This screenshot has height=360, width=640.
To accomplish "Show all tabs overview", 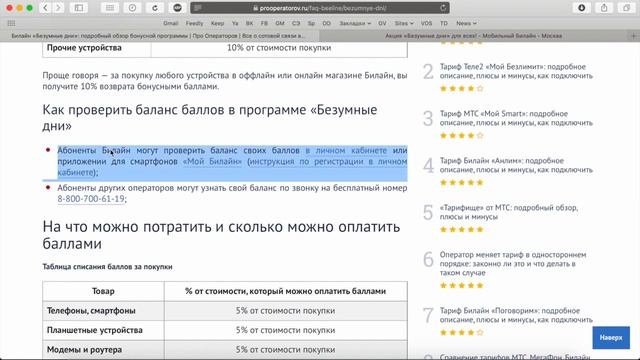I will click(x=626, y=8).
